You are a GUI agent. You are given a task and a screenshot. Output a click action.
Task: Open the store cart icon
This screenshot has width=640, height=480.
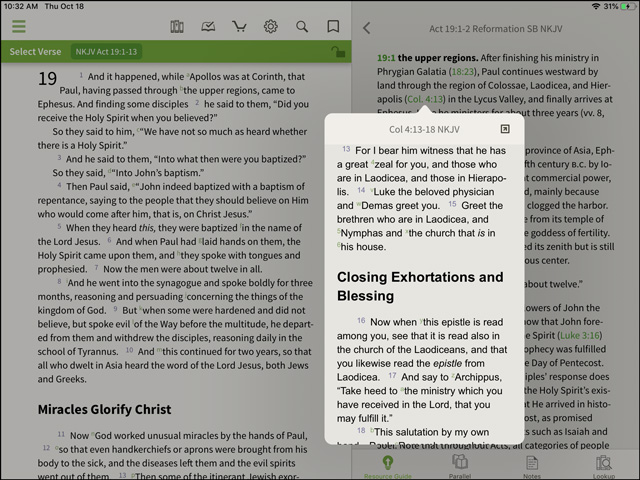[239, 27]
